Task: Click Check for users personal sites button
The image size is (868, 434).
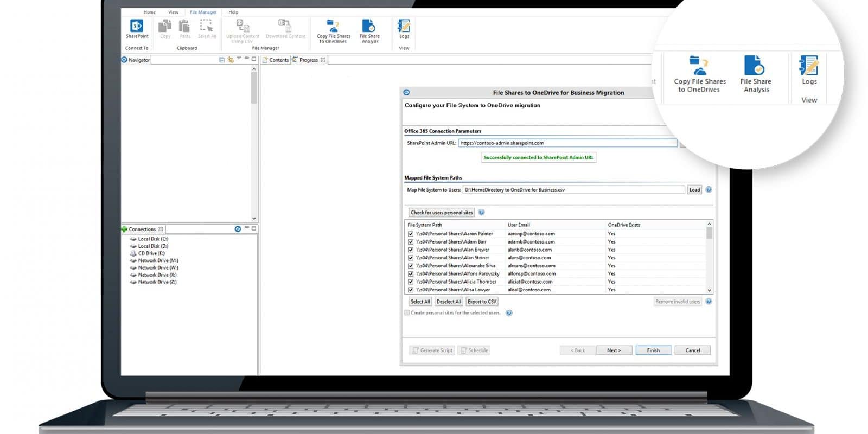Action: coord(442,213)
